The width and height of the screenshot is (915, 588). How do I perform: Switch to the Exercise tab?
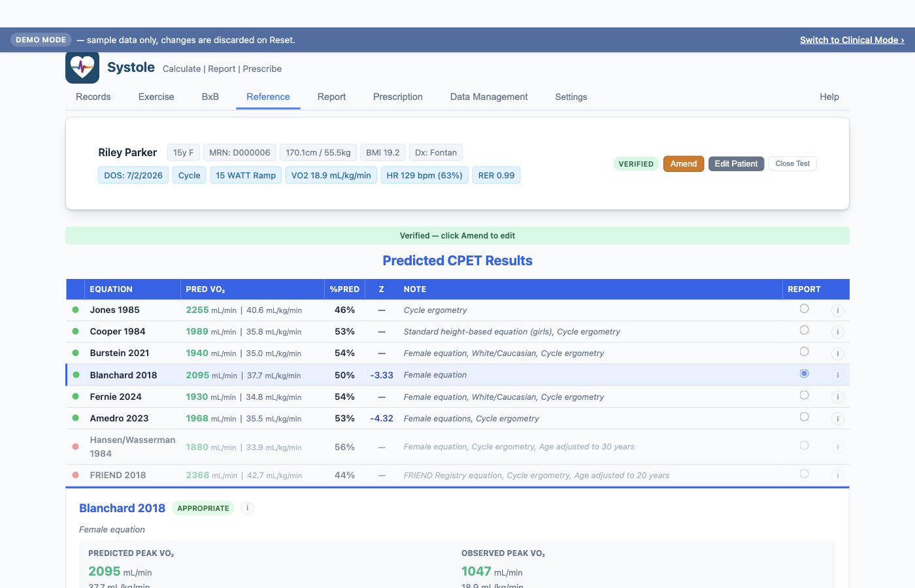coord(156,97)
